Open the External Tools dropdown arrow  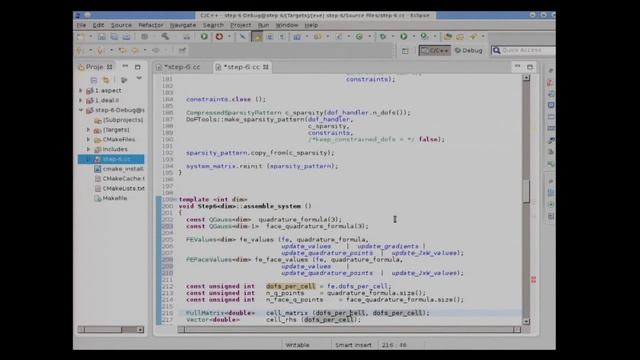coord(435,37)
